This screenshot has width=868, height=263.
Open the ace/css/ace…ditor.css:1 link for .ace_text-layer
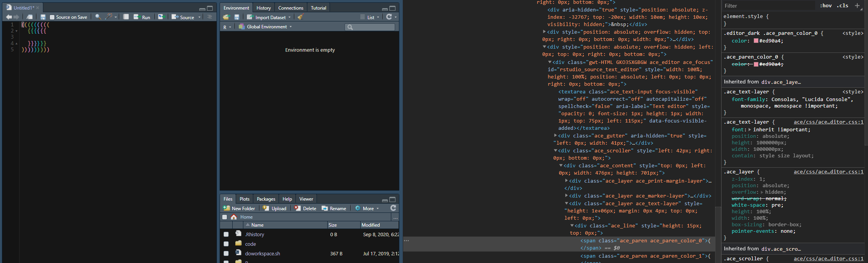pos(829,122)
